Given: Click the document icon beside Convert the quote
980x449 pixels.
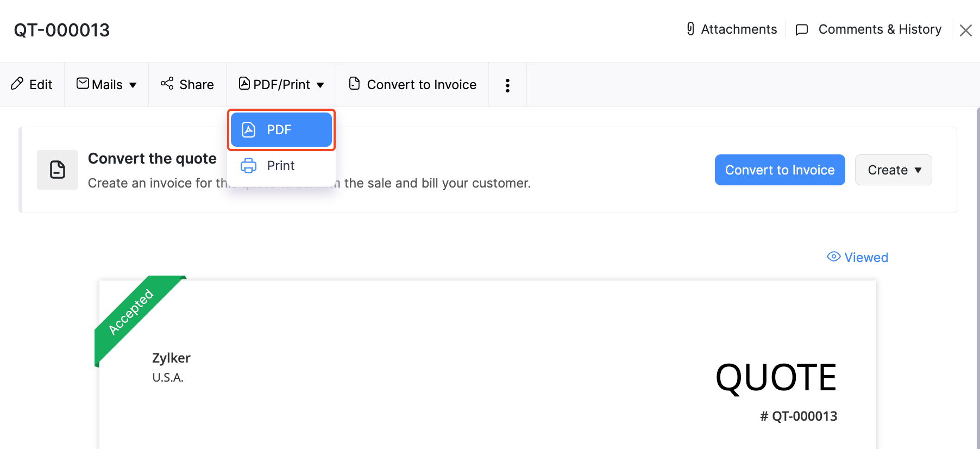Looking at the screenshot, I should [58, 170].
